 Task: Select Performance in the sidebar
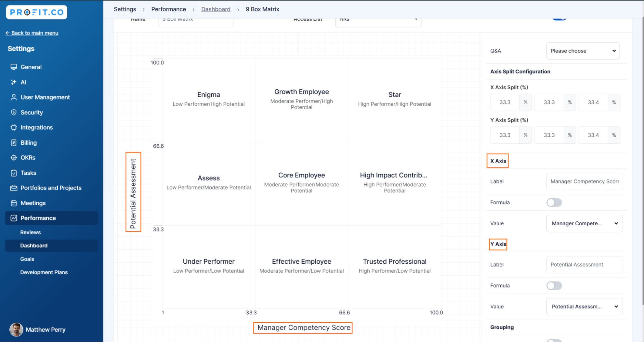52,218
